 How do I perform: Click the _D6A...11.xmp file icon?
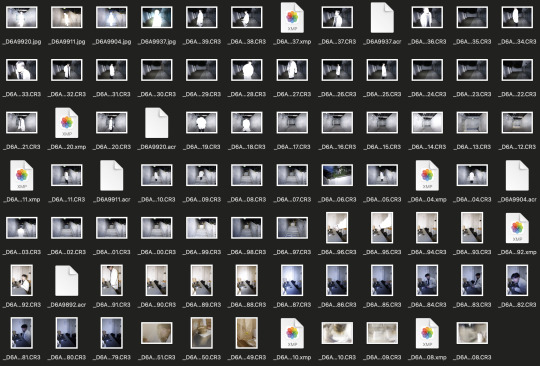tap(22, 175)
